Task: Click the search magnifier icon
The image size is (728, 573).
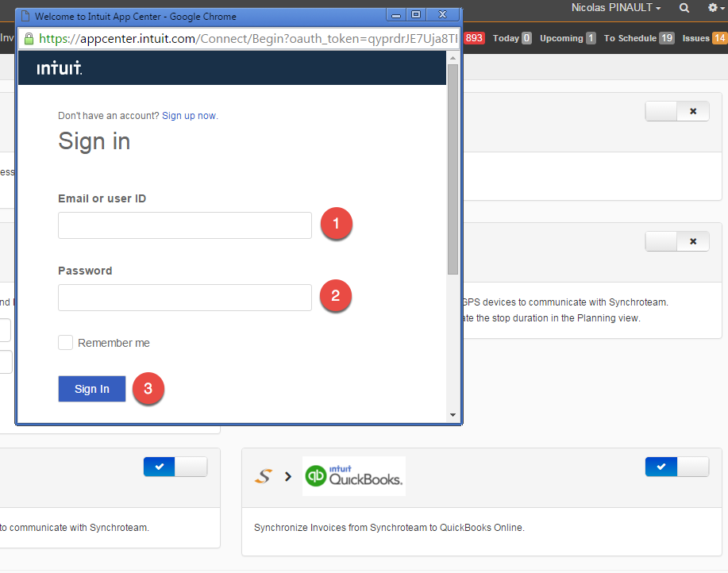Action: (684, 8)
